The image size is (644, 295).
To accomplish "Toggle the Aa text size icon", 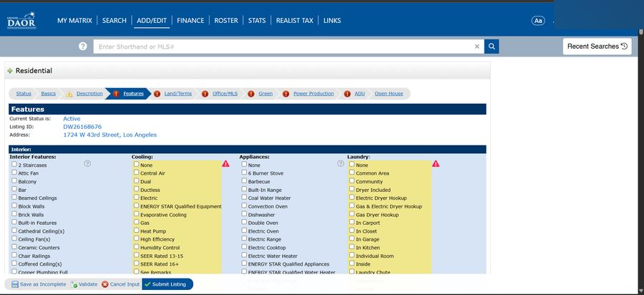I will pos(538,21).
